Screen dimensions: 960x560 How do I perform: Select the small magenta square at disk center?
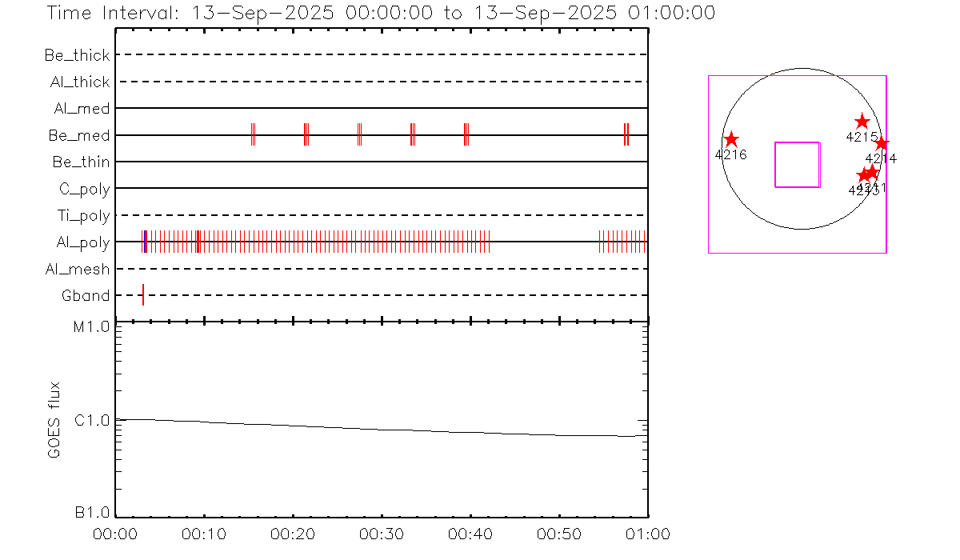[x=797, y=165]
